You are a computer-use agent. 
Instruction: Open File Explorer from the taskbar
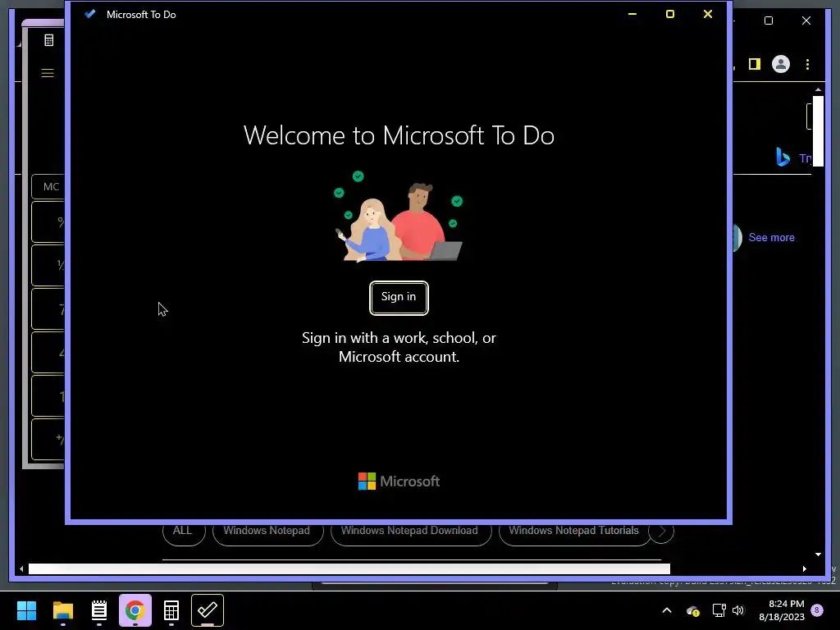(x=62, y=610)
